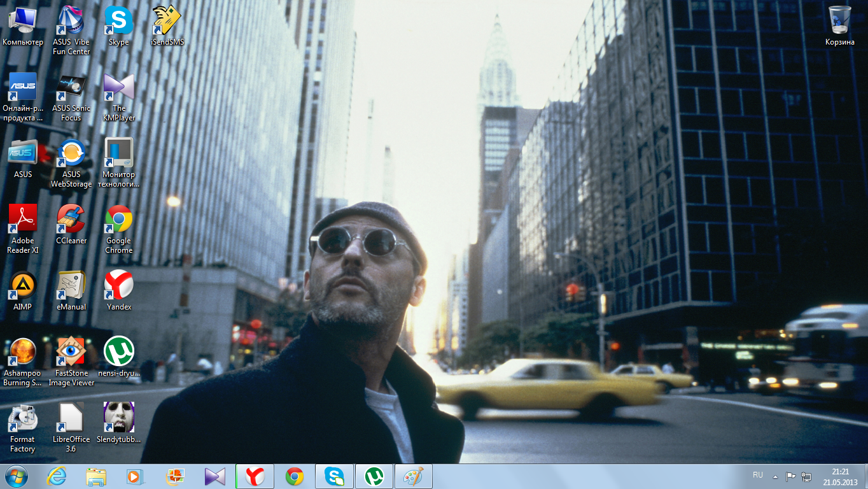Screen dimensions: 868x489
Task: Select the Онлайн-р... продукта ASUS shortcut
Action: click(x=23, y=97)
